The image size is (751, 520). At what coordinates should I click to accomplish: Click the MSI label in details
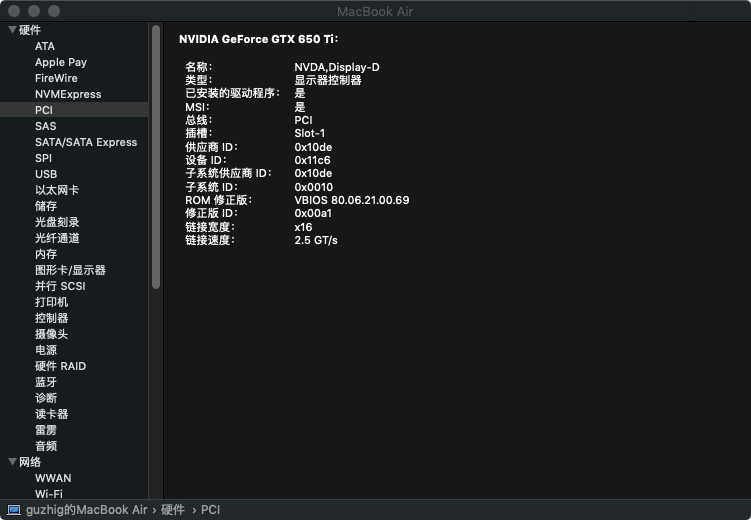[197, 107]
